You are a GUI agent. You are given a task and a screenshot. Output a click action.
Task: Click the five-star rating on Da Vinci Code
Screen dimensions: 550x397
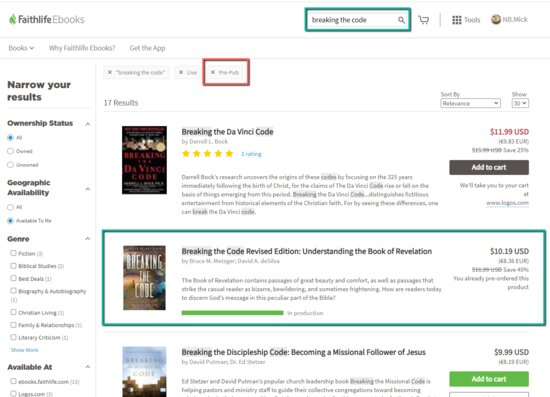pos(207,154)
